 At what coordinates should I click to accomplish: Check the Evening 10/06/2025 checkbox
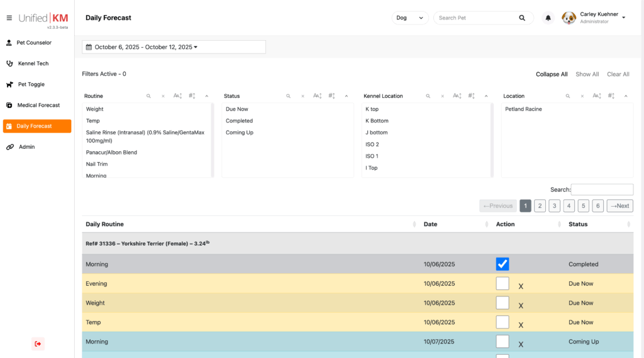pyautogui.click(x=502, y=283)
